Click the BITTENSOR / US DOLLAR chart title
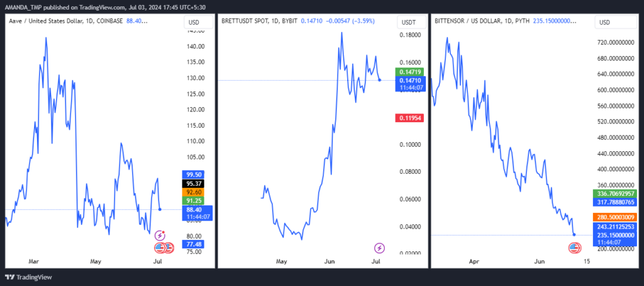Screen dimensions: 644x286 point(482,21)
